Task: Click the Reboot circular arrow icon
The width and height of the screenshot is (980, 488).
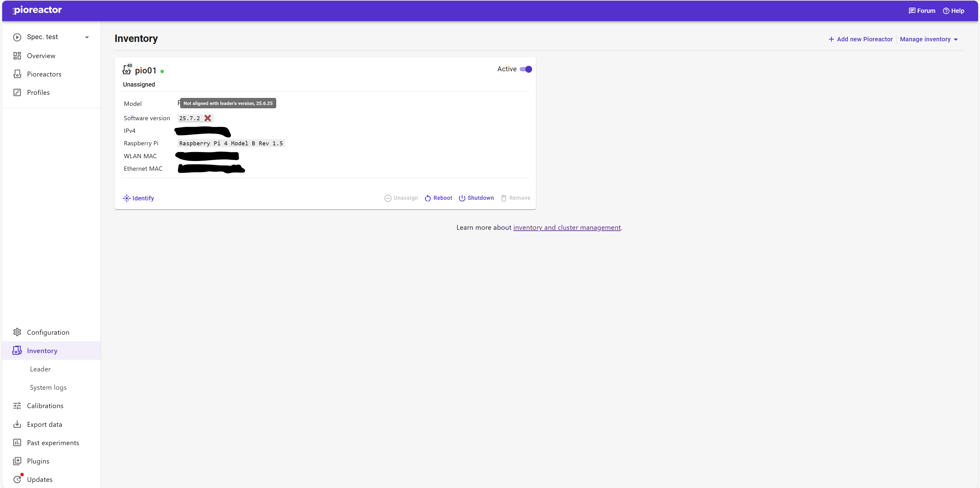Action: point(428,198)
